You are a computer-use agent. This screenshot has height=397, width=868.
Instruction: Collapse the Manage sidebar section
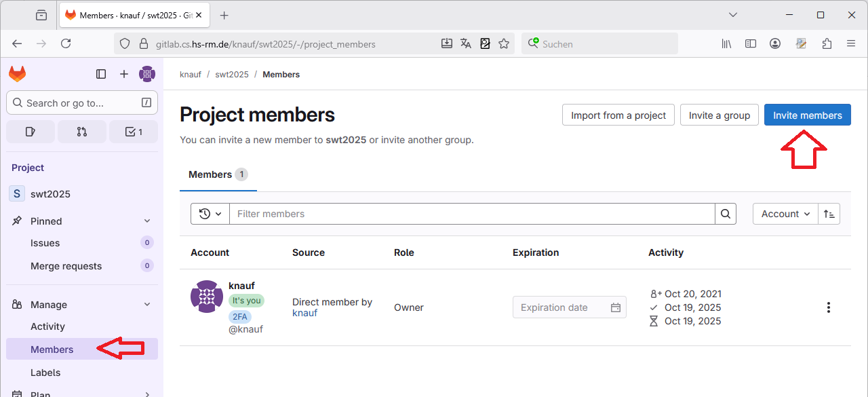pos(147,305)
